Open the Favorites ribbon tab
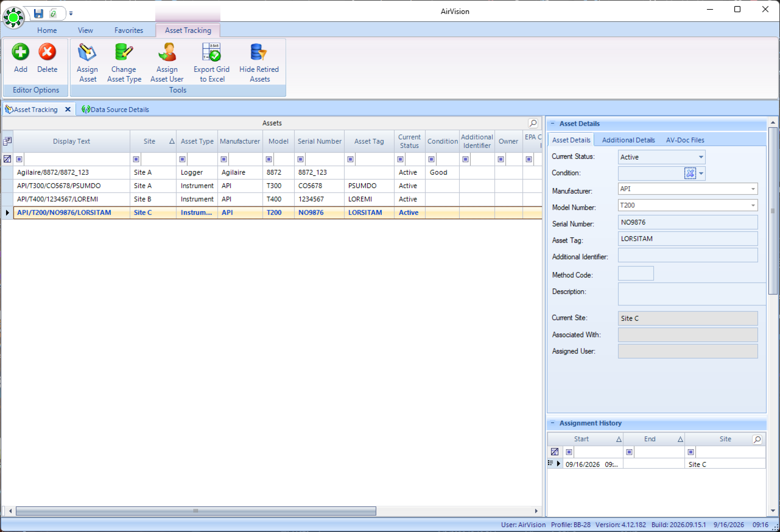This screenshot has width=780, height=532. click(x=129, y=30)
